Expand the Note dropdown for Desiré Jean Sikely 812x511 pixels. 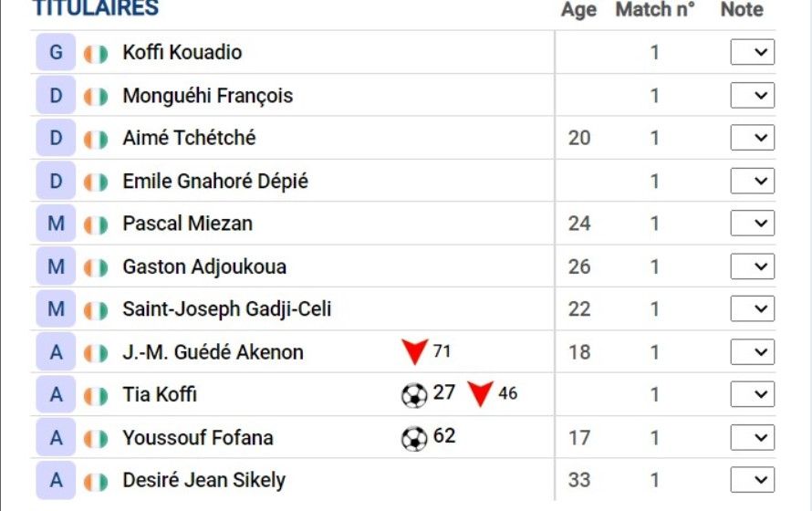click(x=753, y=480)
